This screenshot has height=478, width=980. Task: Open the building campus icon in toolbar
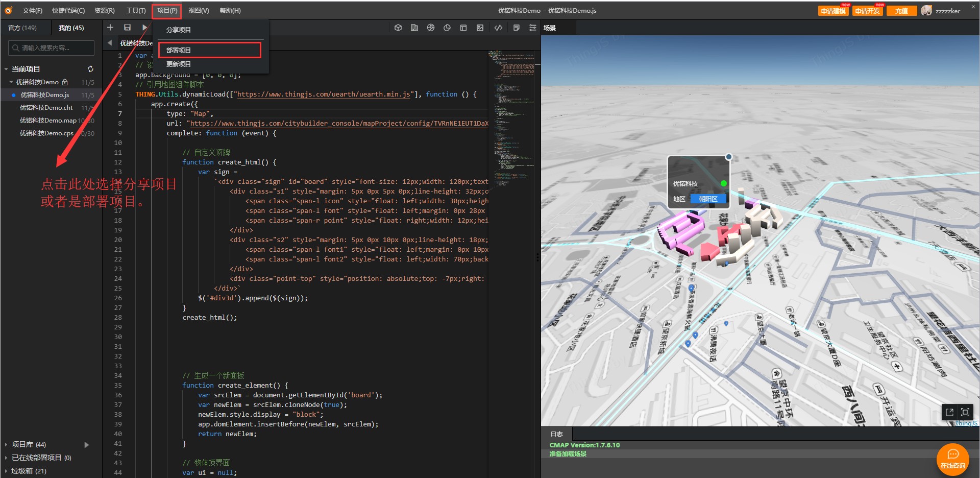point(414,28)
